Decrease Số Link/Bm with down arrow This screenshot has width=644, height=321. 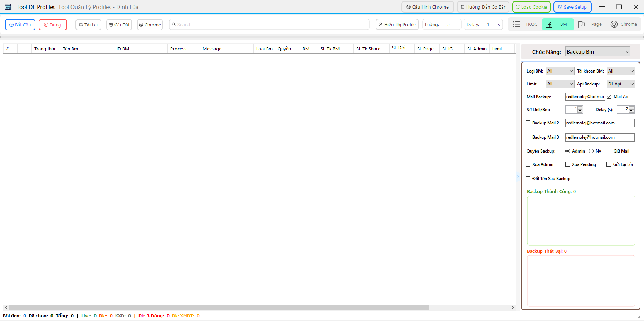point(580,111)
